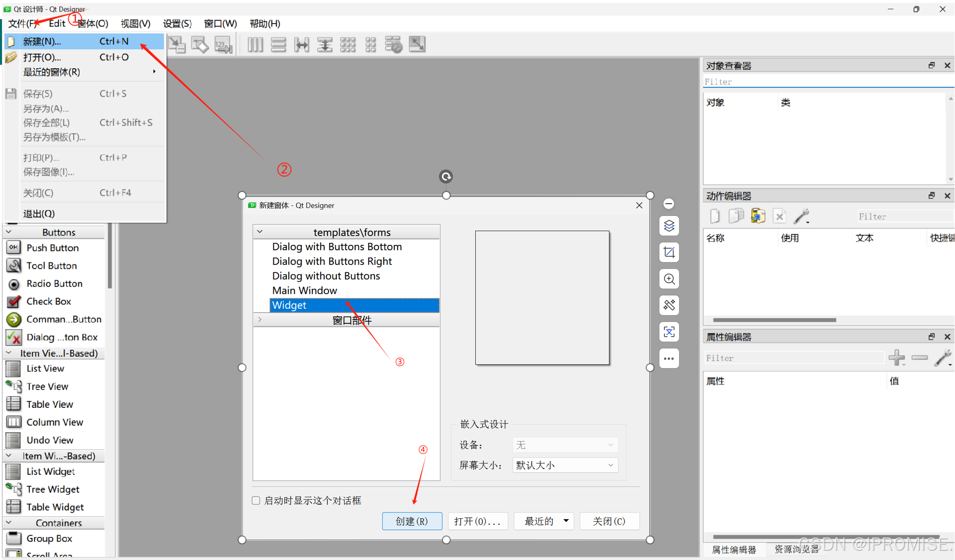Click the Lay Out Vertically toolbar icon
The height and width of the screenshot is (560, 955).
(278, 45)
